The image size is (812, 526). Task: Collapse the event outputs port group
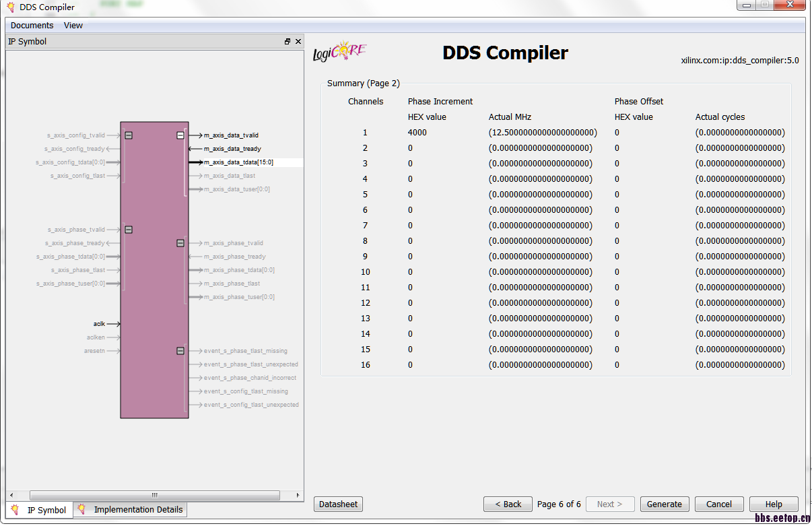(180, 350)
